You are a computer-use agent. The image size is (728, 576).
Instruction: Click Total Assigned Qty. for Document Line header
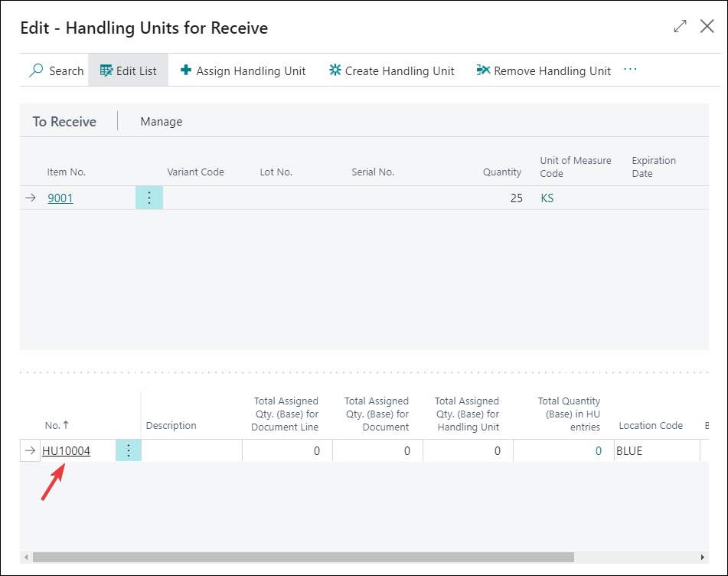(x=285, y=414)
